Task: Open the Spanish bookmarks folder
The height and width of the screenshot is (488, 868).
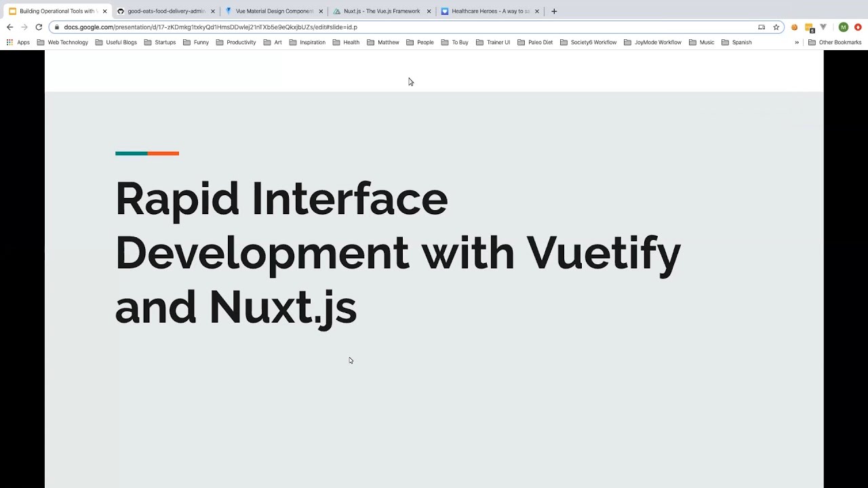Action: pyautogui.click(x=736, y=42)
